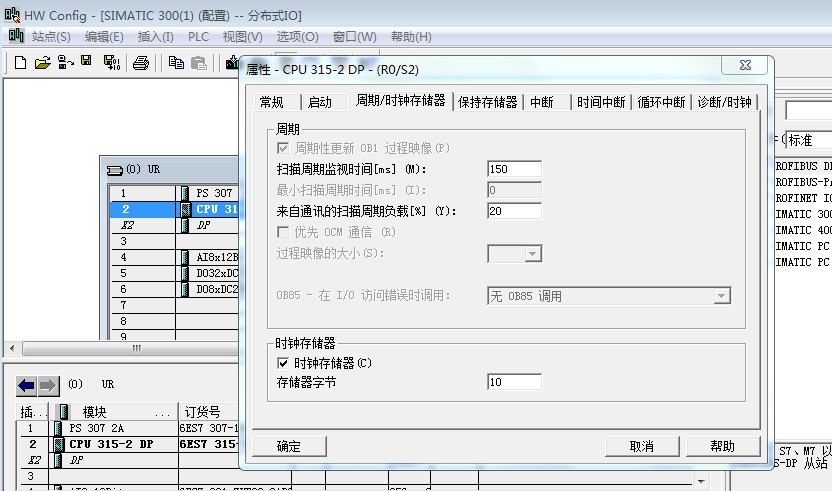The image size is (832, 491).
Task: Click the Copy toolbar icon
Action: (176, 63)
